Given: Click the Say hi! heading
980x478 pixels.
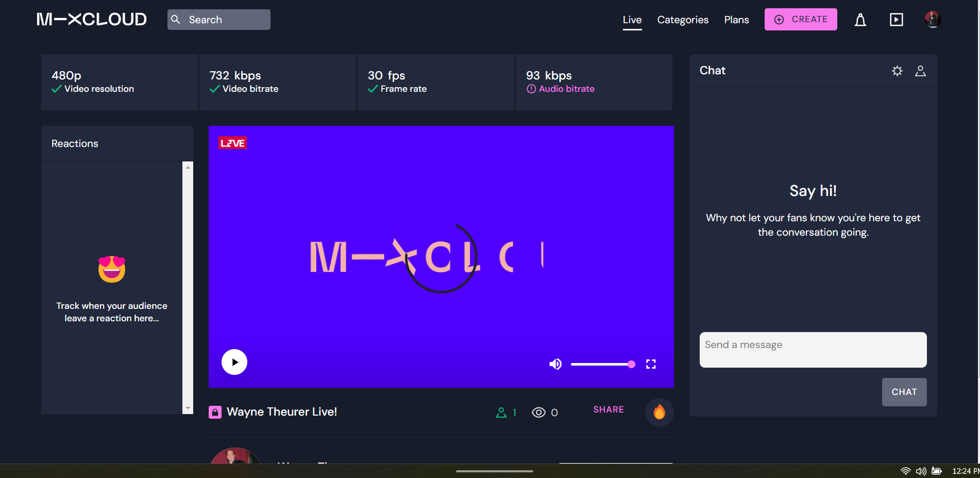Looking at the screenshot, I should (x=813, y=191).
